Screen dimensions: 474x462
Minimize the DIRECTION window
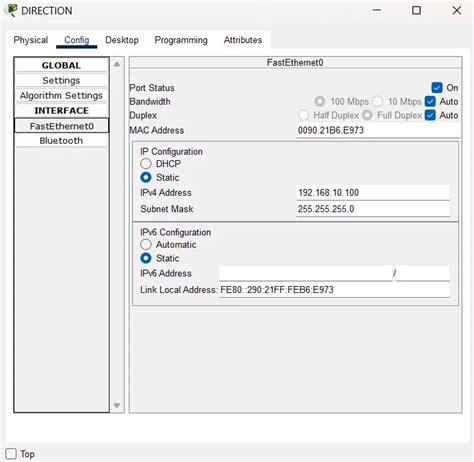click(x=377, y=10)
